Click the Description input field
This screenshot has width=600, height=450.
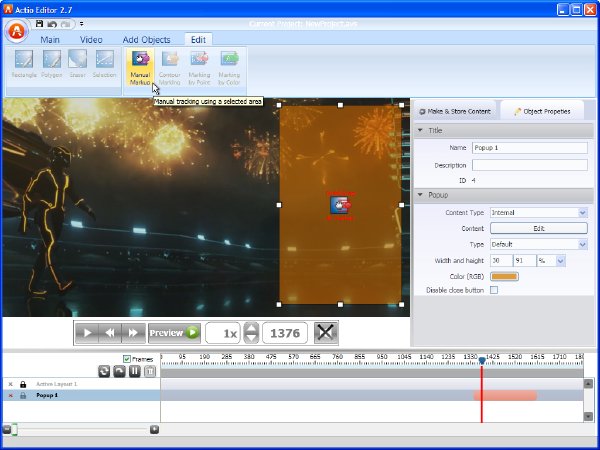coord(530,165)
